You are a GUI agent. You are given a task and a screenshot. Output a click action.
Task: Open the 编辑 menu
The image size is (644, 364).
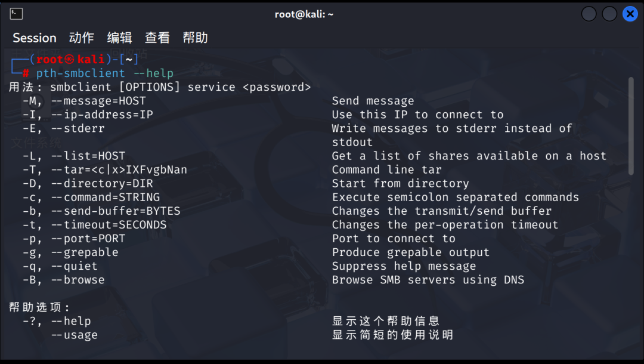tap(119, 38)
